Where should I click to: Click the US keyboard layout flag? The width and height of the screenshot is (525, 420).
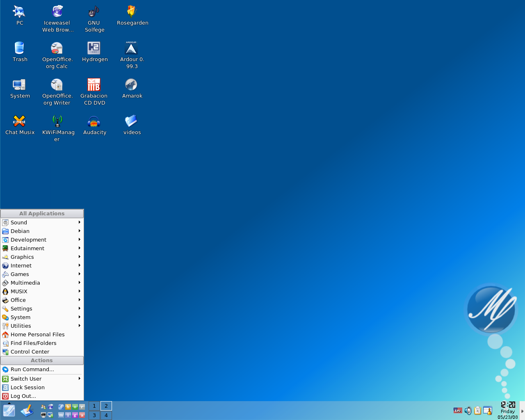pyautogui.click(x=458, y=411)
